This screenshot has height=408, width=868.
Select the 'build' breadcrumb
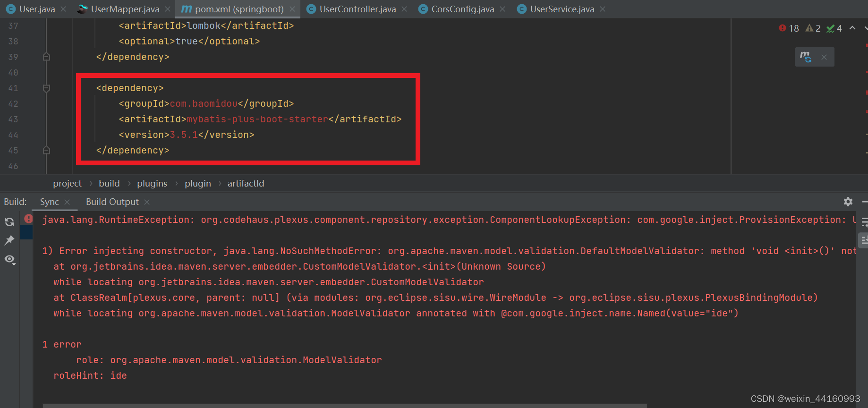[109, 183]
